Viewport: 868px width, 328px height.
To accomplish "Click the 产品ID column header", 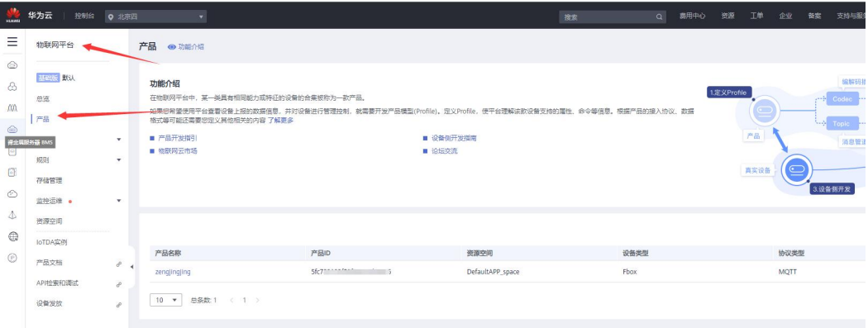I will [321, 254].
